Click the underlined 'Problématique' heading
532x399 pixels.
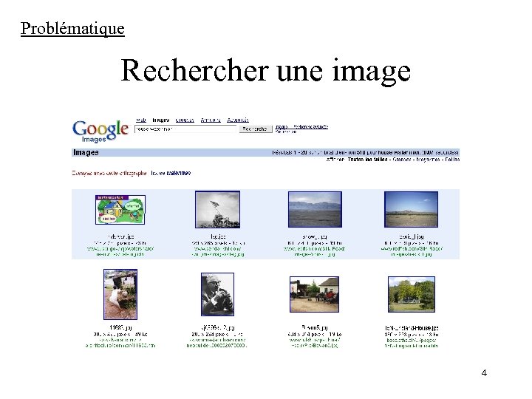pos(72,29)
